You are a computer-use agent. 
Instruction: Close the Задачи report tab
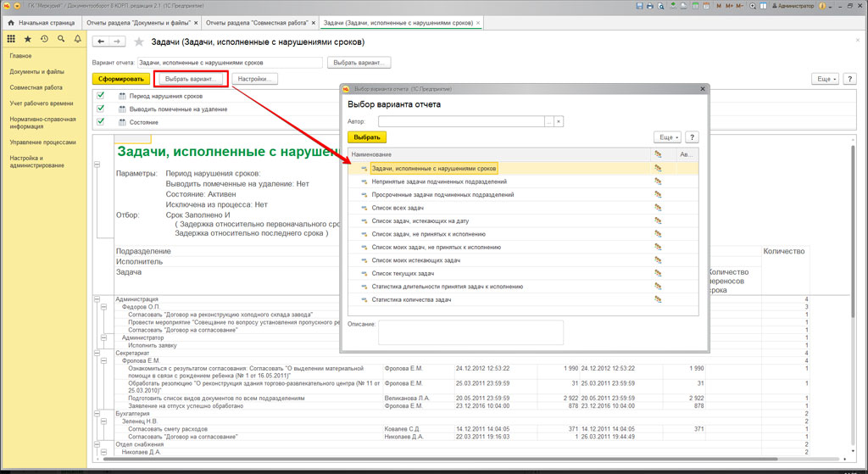[x=478, y=23]
